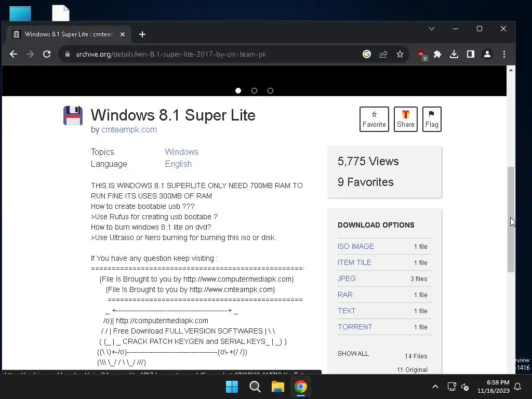Click the 5,775 Views count
The image size is (532, 399).
(368, 161)
